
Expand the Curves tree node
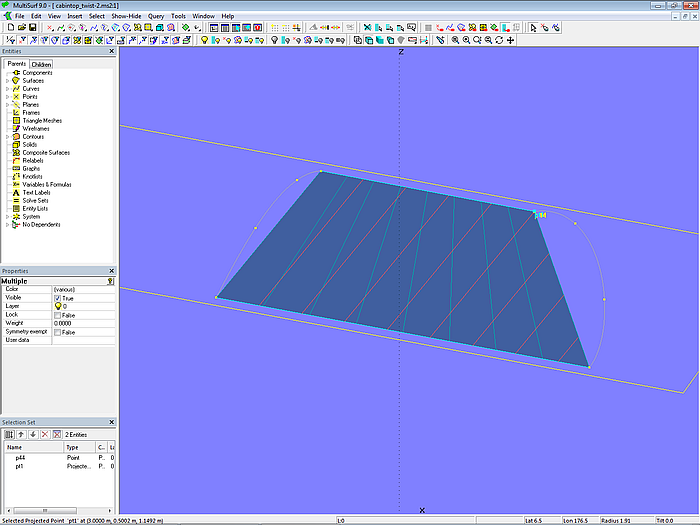[7, 89]
